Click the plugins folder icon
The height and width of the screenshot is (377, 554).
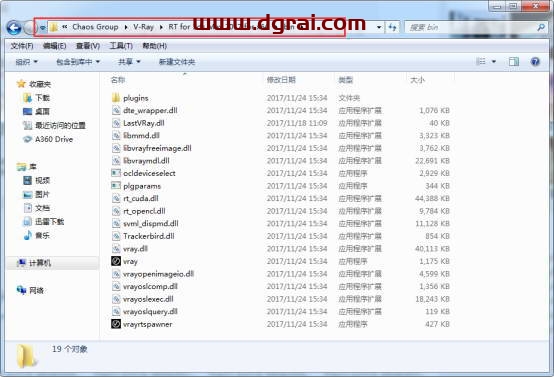116,98
